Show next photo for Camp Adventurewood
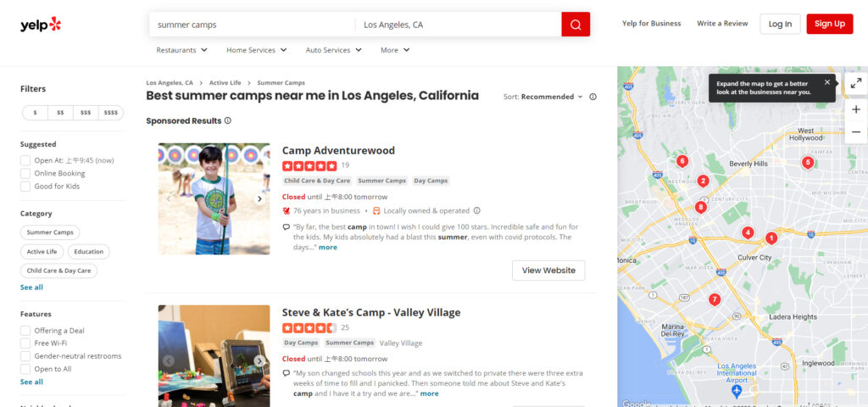 point(259,199)
